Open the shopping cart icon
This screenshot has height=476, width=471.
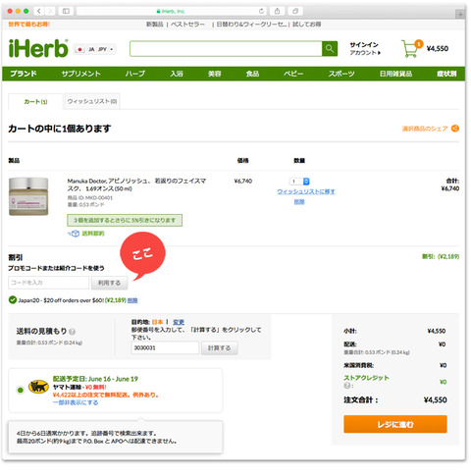click(x=411, y=48)
